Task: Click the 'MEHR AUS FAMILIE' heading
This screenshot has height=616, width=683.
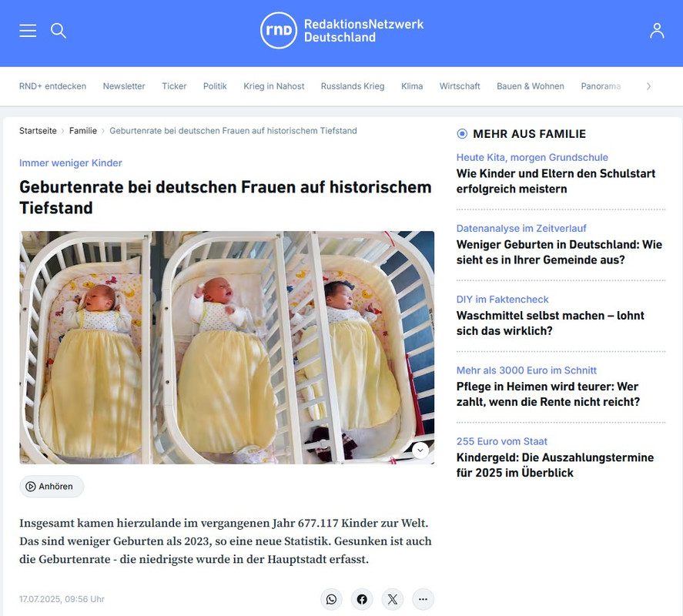Action: 529,134
